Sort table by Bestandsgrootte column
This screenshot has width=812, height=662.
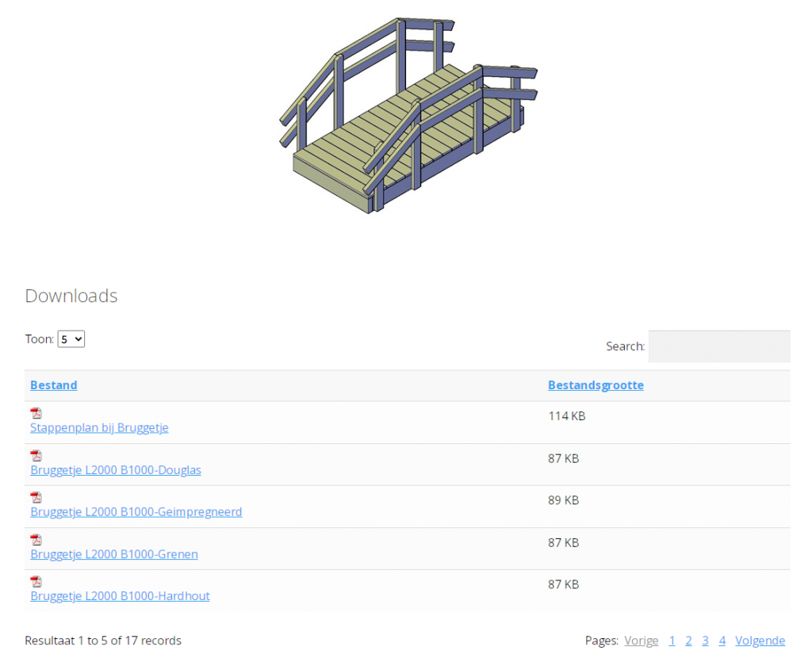point(596,385)
